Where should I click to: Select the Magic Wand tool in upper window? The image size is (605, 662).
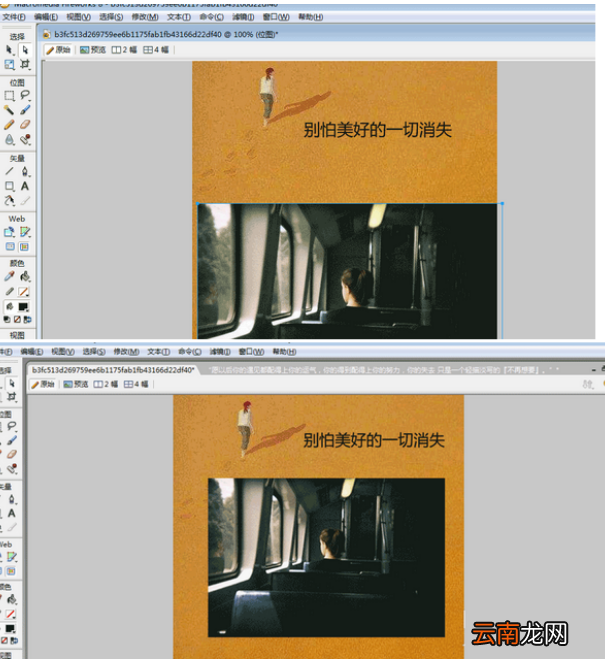(9, 110)
